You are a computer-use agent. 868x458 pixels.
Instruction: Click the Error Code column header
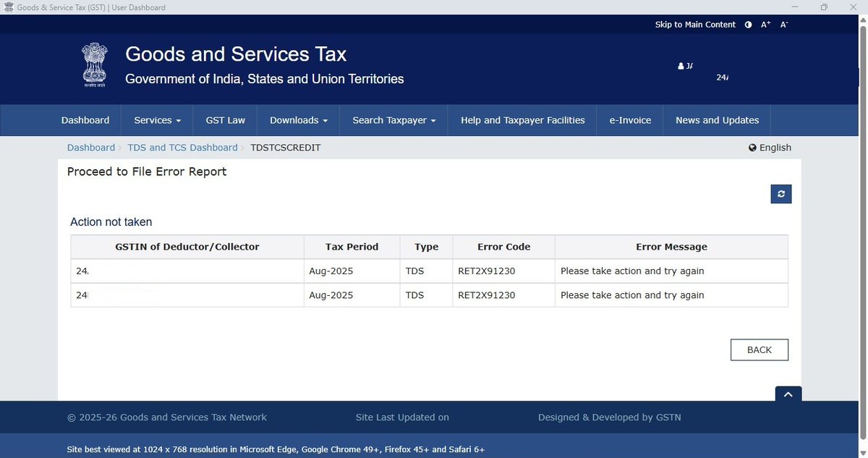pos(504,247)
